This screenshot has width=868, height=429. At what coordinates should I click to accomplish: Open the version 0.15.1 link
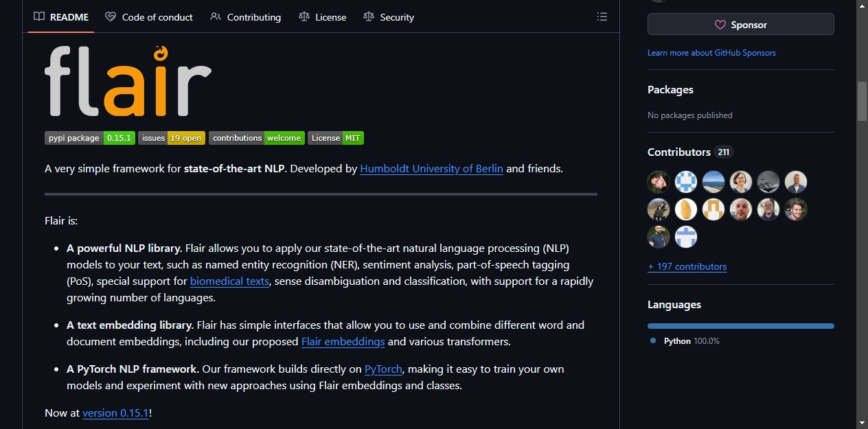115,413
